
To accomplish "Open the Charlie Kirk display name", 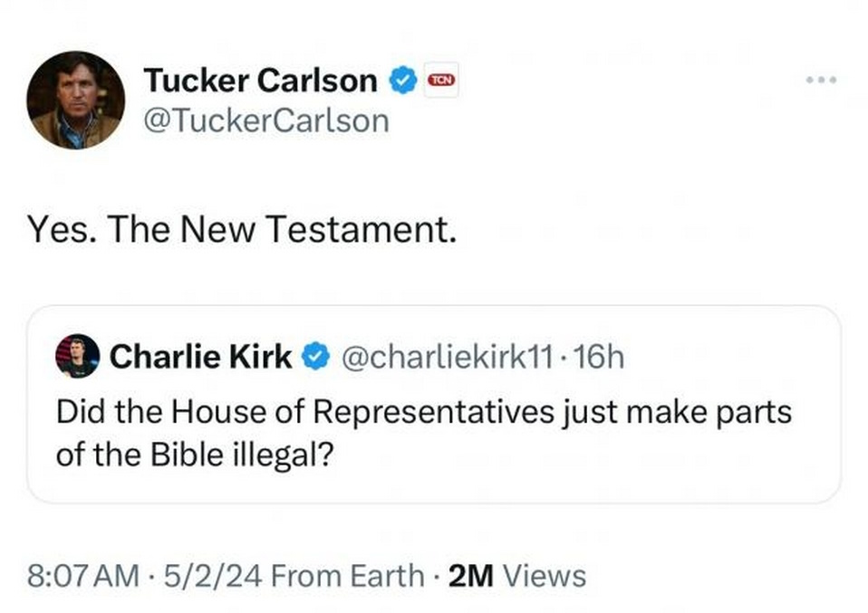I will point(200,358).
